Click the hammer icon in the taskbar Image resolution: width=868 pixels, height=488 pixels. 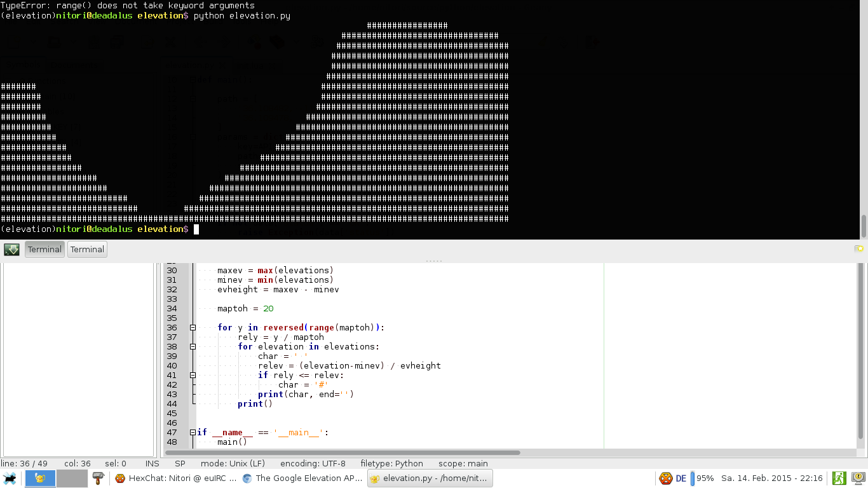[98, 478]
